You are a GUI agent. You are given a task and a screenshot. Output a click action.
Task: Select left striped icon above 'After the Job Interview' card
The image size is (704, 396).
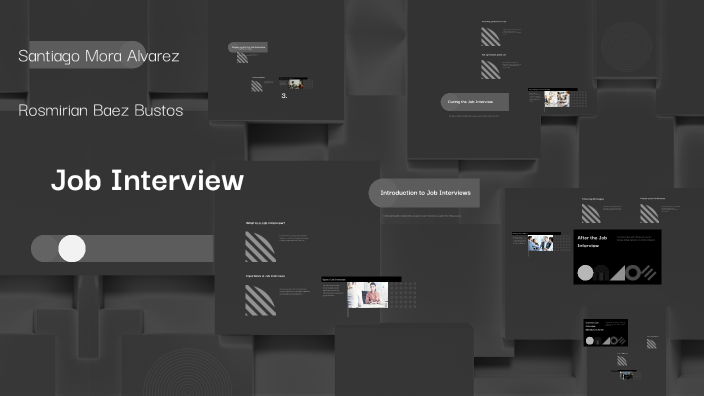(591, 214)
